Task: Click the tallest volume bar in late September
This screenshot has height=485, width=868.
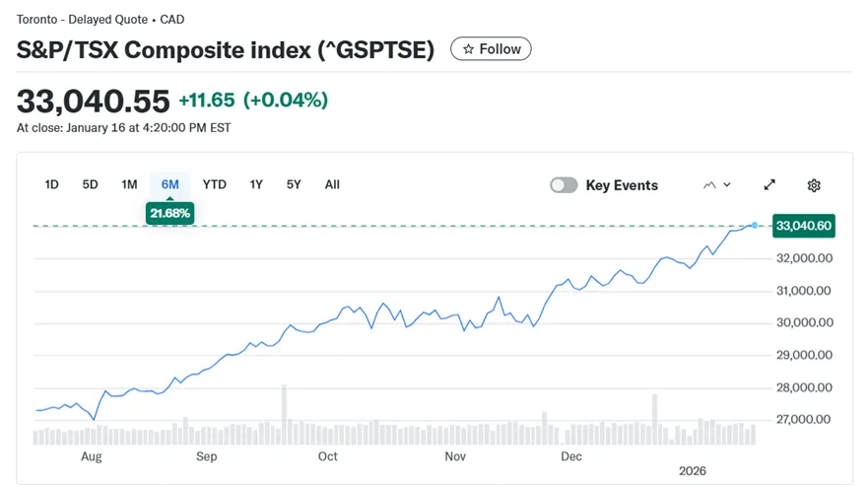Action: click(x=284, y=414)
